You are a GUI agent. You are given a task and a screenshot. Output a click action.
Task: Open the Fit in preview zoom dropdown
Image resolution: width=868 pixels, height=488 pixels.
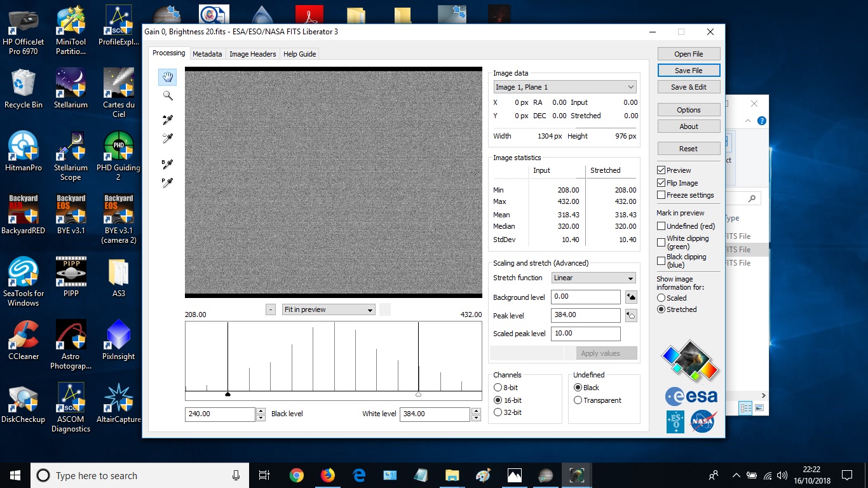click(329, 309)
